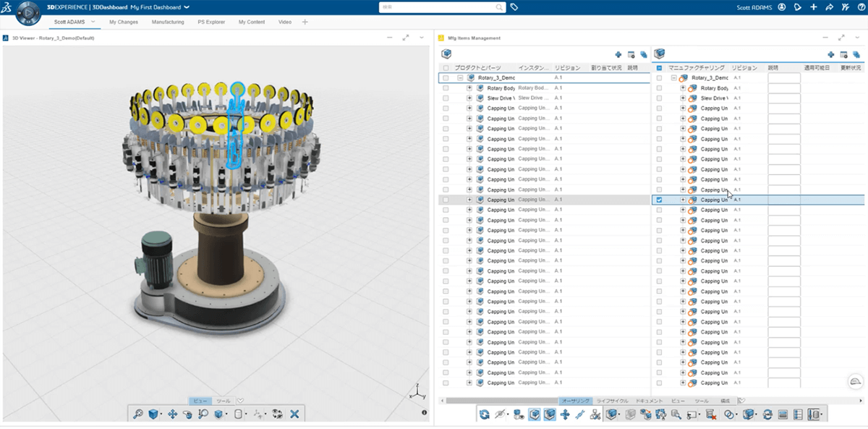Open the ライフサイクル toolbar tab

pyautogui.click(x=613, y=400)
